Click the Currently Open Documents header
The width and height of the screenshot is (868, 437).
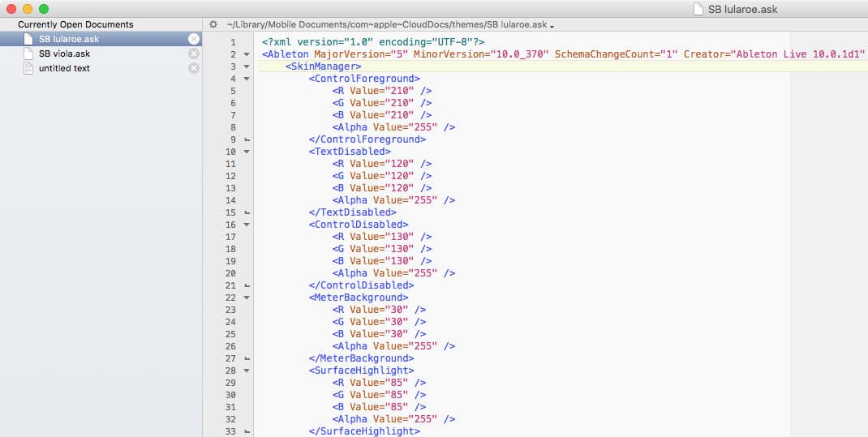point(75,24)
